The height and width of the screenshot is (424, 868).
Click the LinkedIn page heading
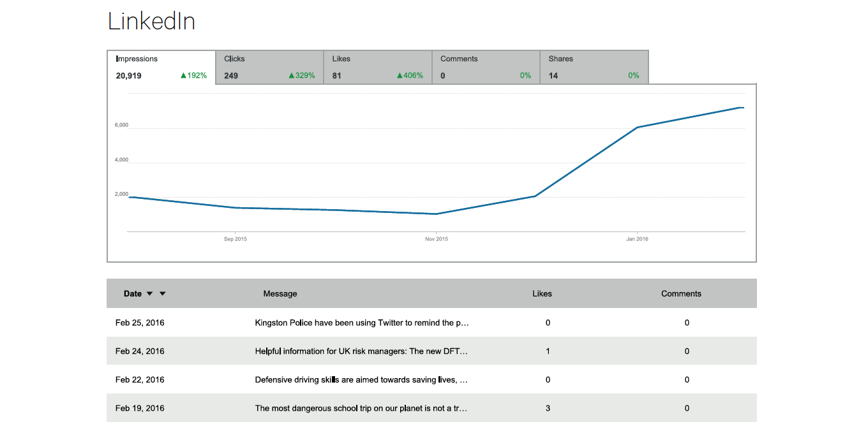click(151, 21)
